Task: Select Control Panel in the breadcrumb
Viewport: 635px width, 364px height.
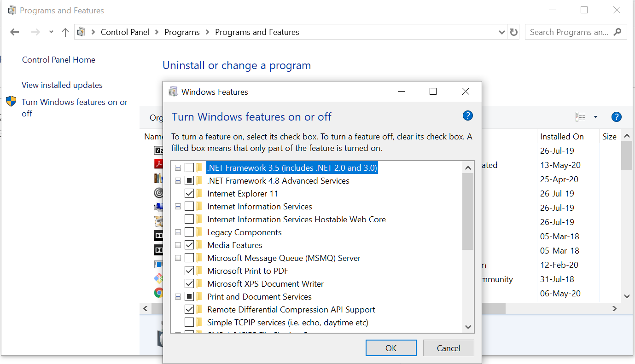Action: click(x=125, y=32)
